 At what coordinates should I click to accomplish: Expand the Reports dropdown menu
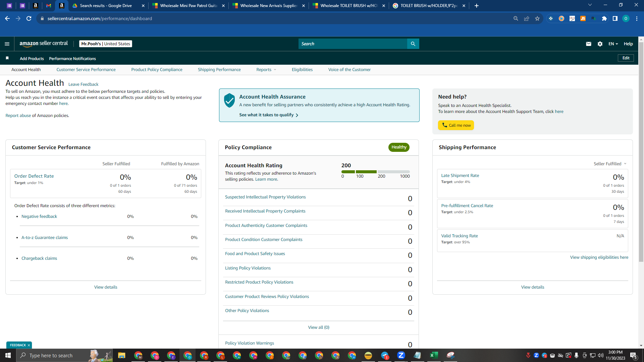tap(266, 70)
